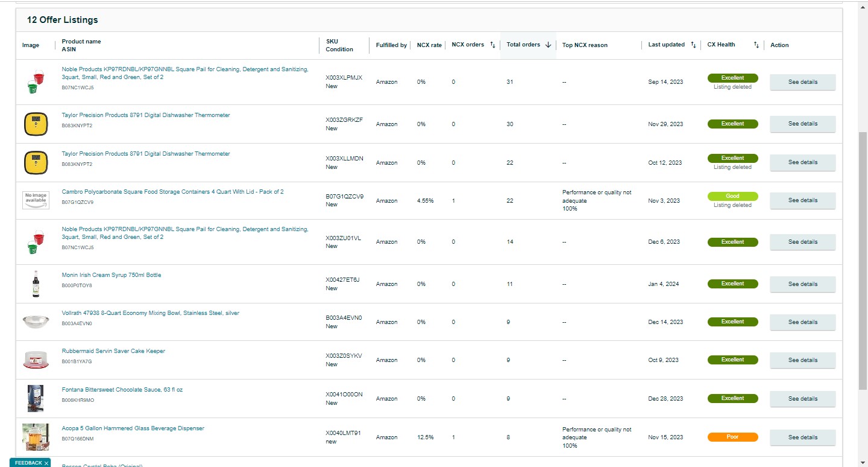868x467 pixels.
Task: Click the pail image in row X003ZU01VL
Action: pos(36,242)
